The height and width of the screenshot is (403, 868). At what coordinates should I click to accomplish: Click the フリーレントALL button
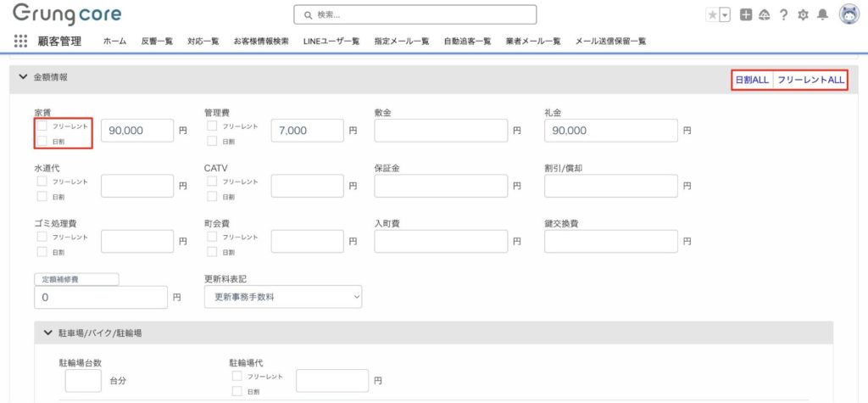811,80
